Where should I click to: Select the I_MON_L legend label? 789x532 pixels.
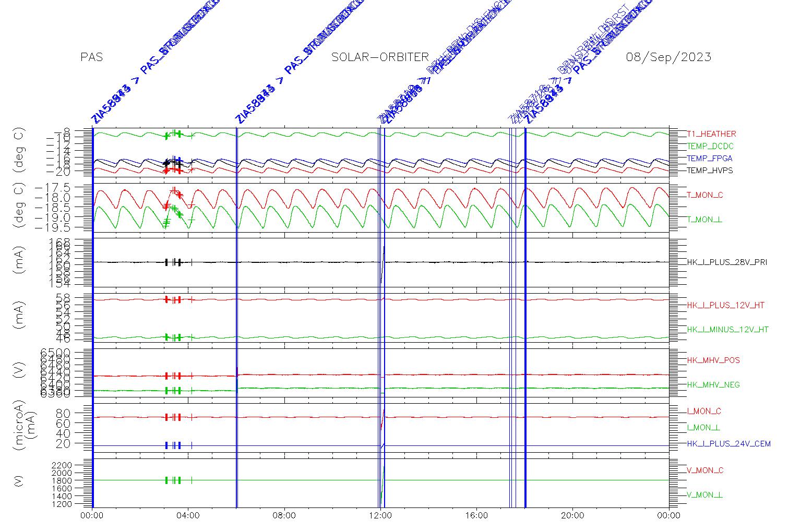pyautogui.click(x=703, y=428)
